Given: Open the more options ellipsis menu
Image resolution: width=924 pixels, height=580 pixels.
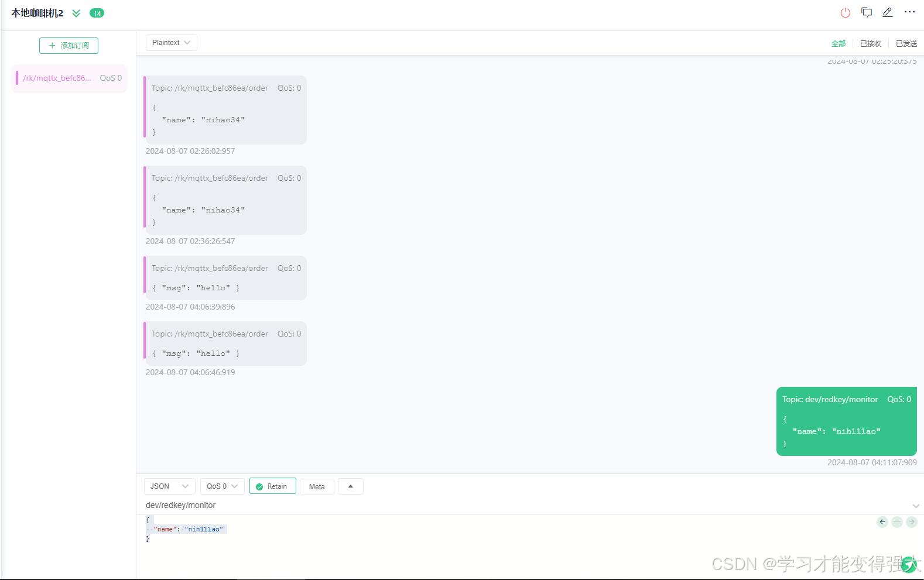Looking at the screenshot, I should coord(909,12).
